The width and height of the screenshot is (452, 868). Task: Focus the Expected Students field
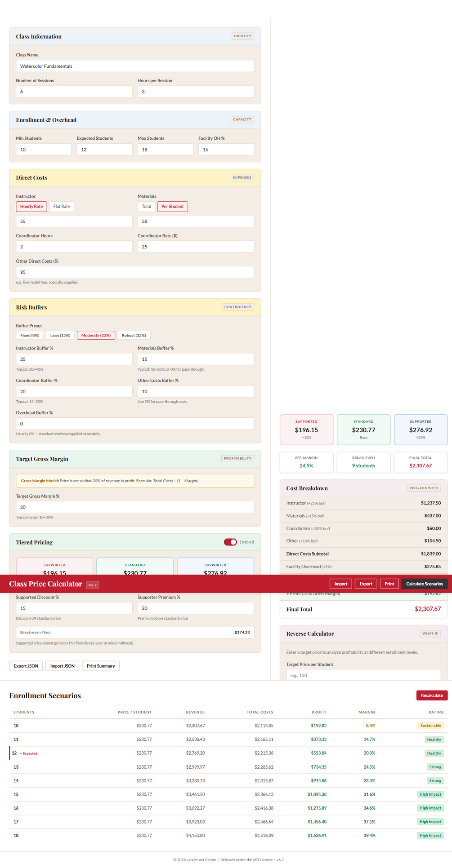point(104,150)
